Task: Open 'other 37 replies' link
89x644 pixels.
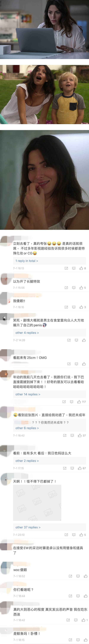Action: (x=28, y=527)
